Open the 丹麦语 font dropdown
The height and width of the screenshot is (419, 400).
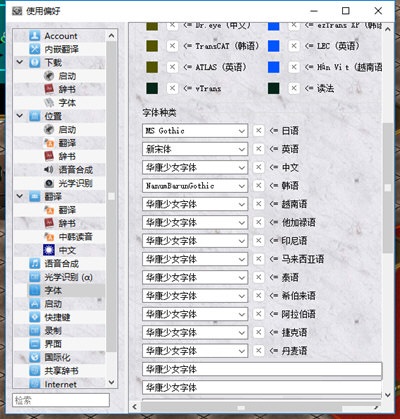195,351
